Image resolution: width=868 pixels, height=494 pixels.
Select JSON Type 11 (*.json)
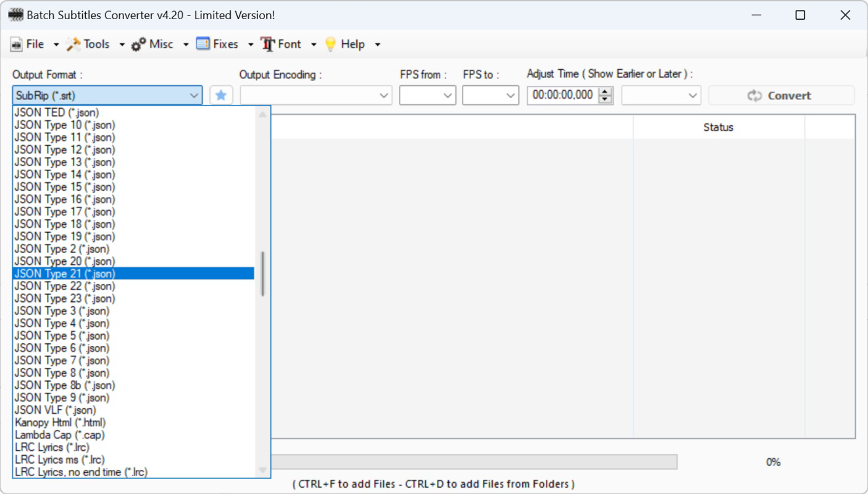coord(133,137)
